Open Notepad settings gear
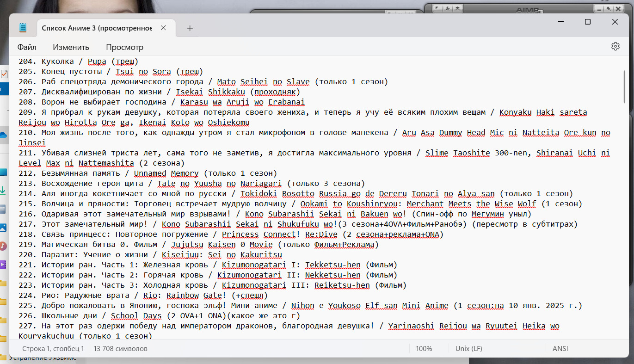634x364 pixels. point(615,46)
